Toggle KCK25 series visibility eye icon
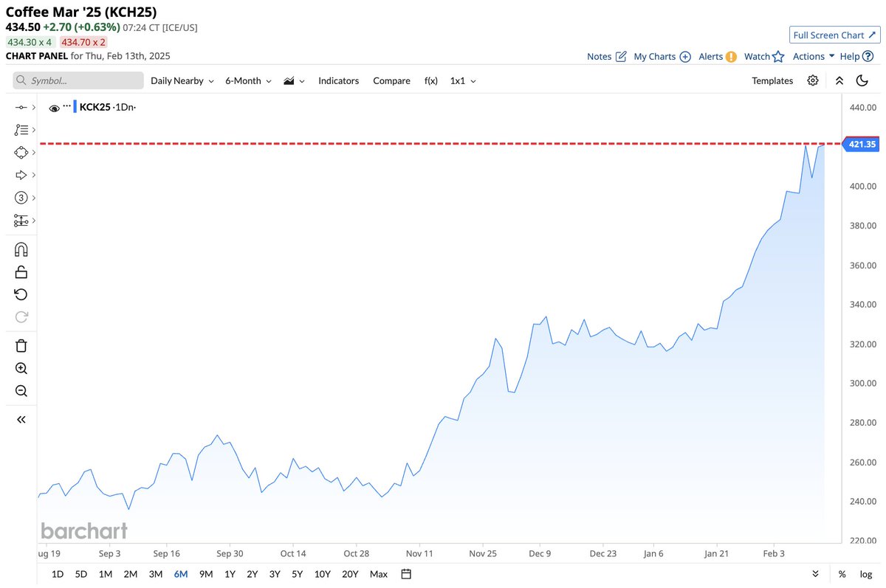This screenshot has width=886, height=588. (54, 106)
